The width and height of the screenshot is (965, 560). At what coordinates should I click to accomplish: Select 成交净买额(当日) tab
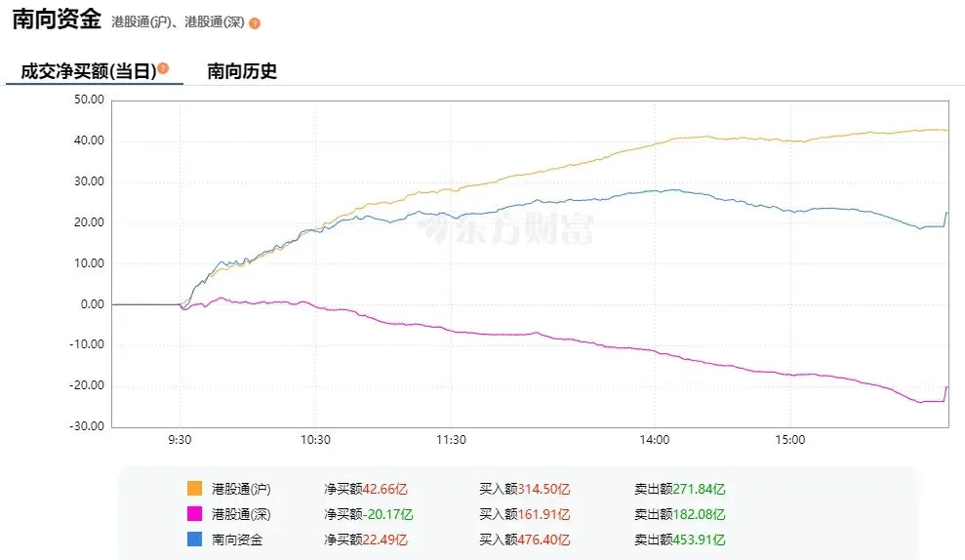coord(88,72)
